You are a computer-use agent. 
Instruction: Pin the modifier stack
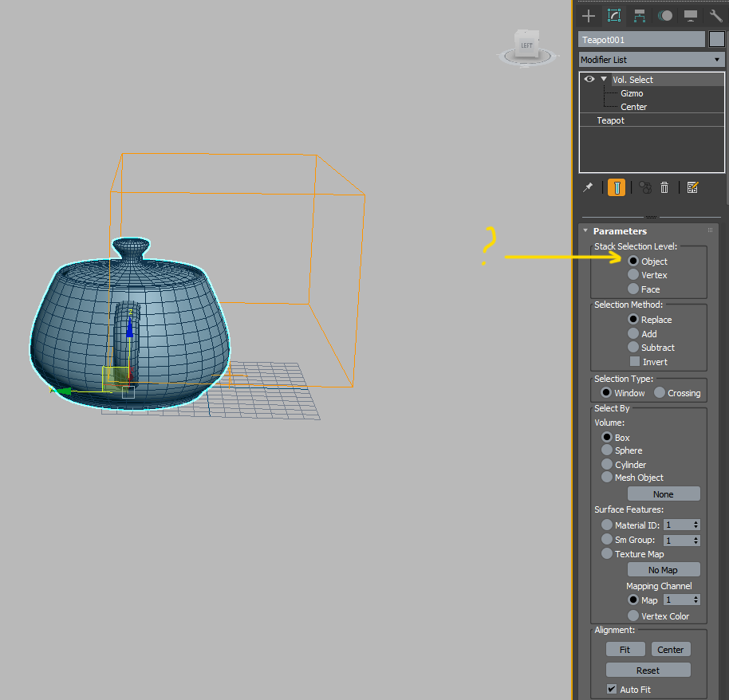click(588, 187)
